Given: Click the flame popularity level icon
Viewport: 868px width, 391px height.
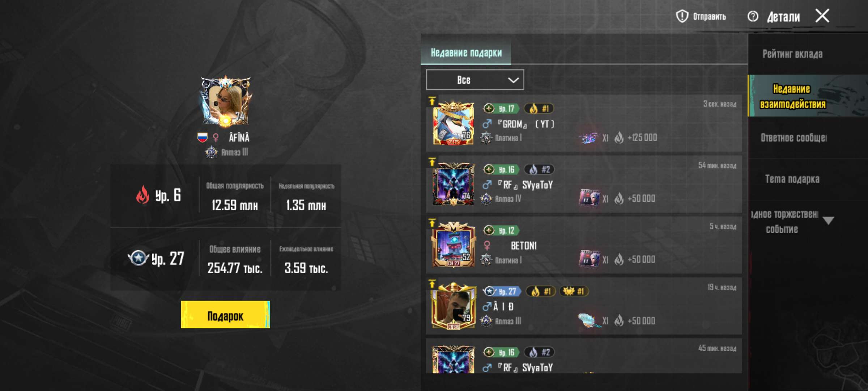Looking at the screenshot, I should click(x=143, y=195).
